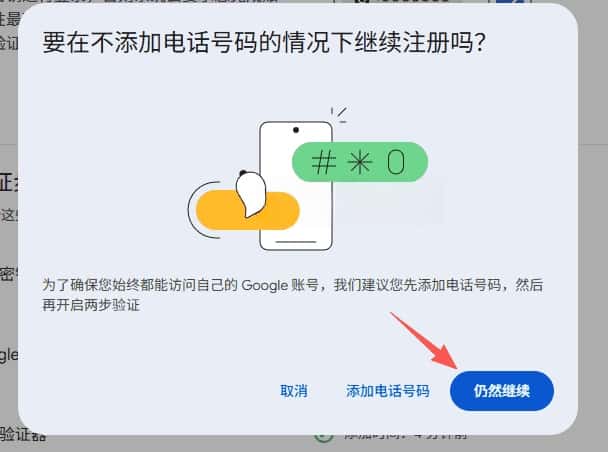This screenshot has height=452, width=608.
Task: Click the phone camera dot in illustration
Action: 296,130
